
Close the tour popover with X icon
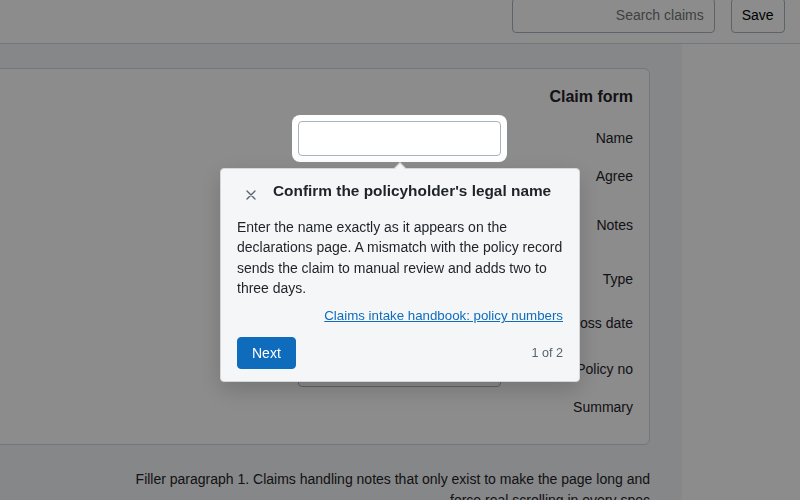251,195
